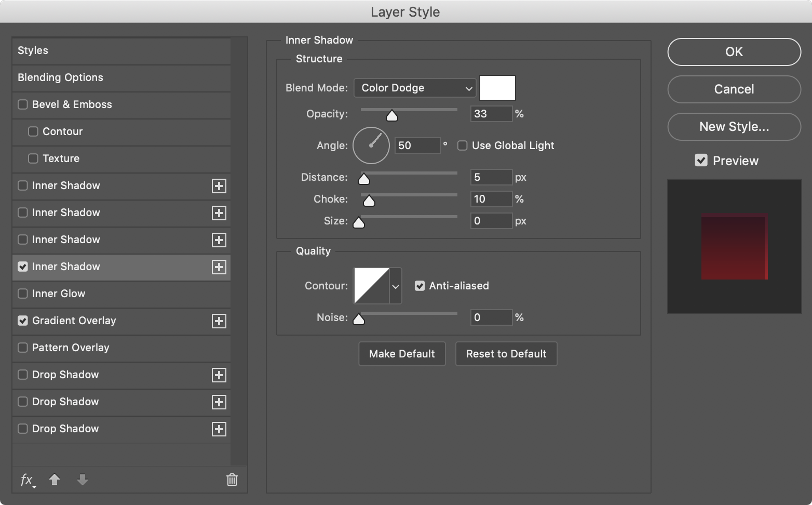Viewport: 812px width, 505px height.
Task: Click plus icon beside the last Drop Shadow
Action: [219, 429]
